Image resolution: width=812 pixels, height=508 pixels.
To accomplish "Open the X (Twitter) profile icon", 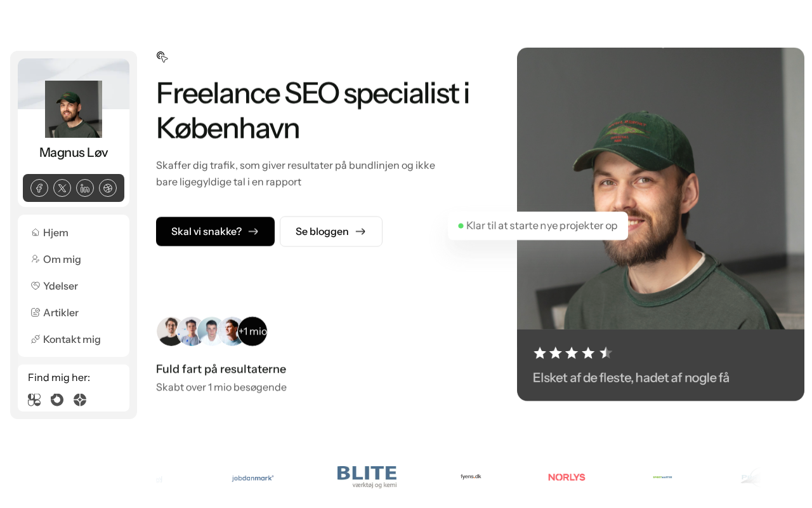I will click(x=62, y=188).
